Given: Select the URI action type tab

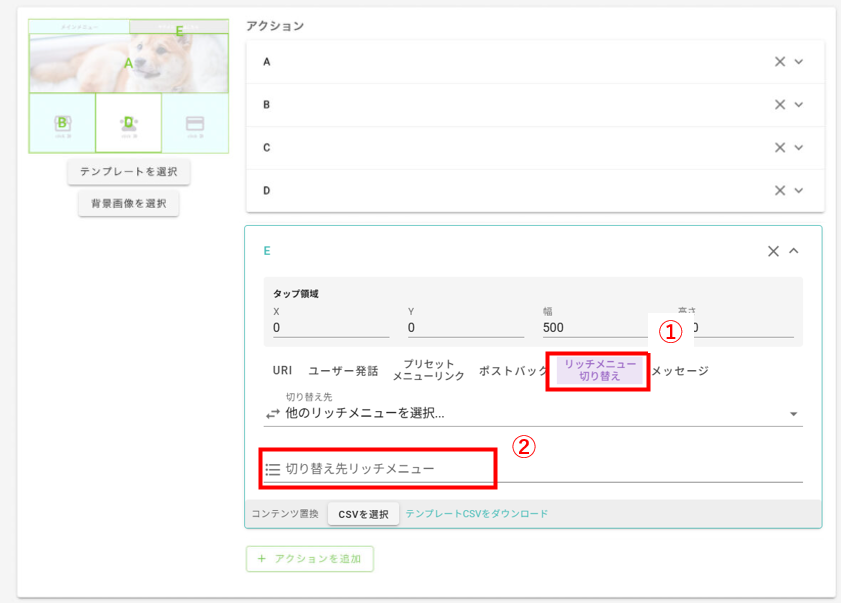Looking at the screenshot, I should point(283,371).
